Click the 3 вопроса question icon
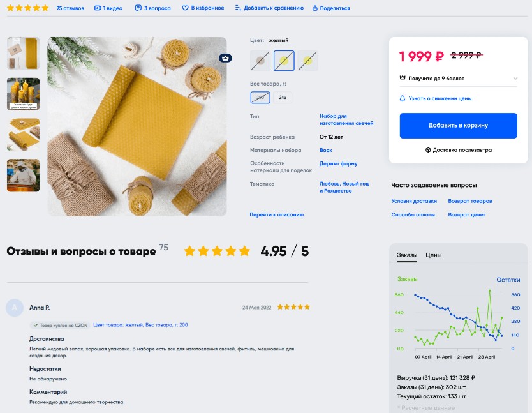The height and width of the screenshot is (413, 532). point(138,8)
